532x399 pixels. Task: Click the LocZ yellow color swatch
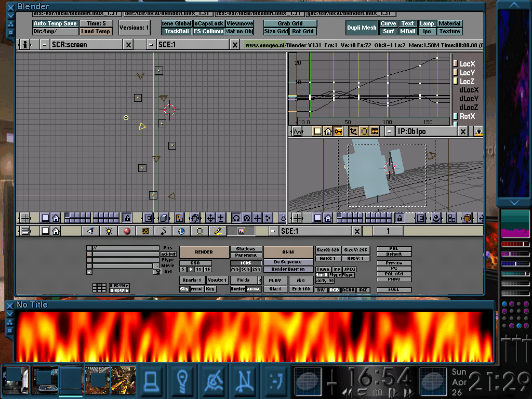click(x=456, y=82)
